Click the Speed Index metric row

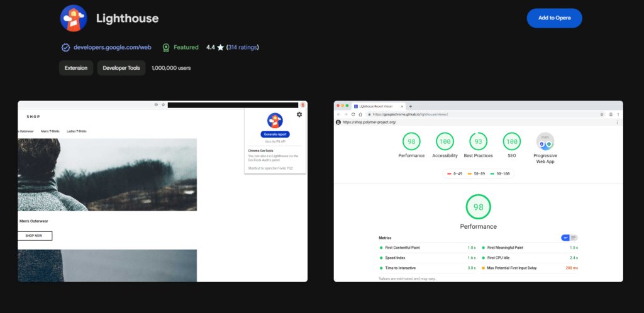(428, 258)
